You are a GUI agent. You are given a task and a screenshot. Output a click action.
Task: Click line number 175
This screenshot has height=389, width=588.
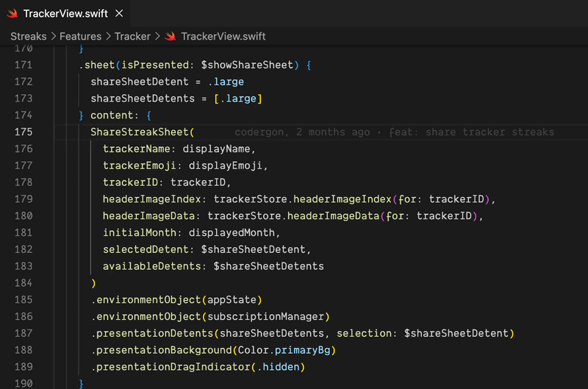coord(24,132)
